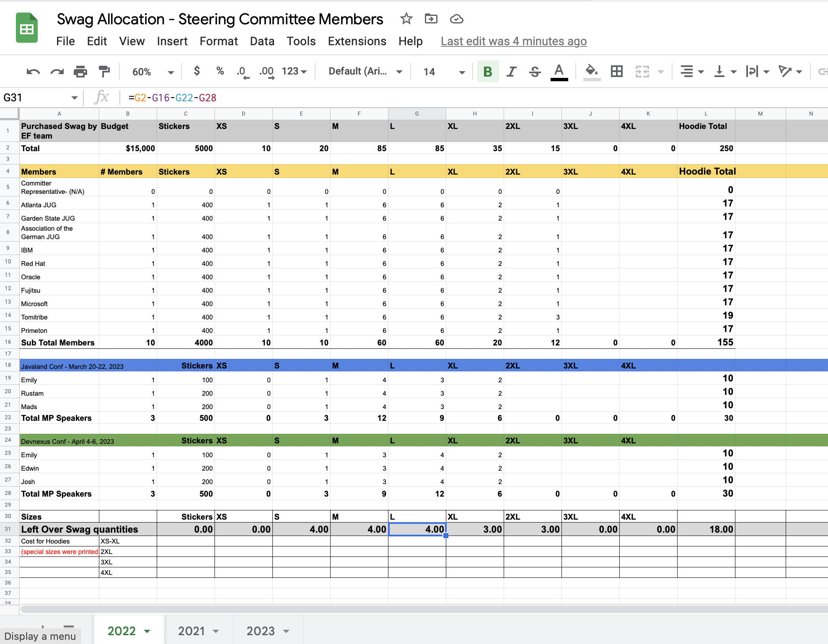Screen dimensions: 828x644
Task: Star this spreadsheet
Action: tap(406, 19)
